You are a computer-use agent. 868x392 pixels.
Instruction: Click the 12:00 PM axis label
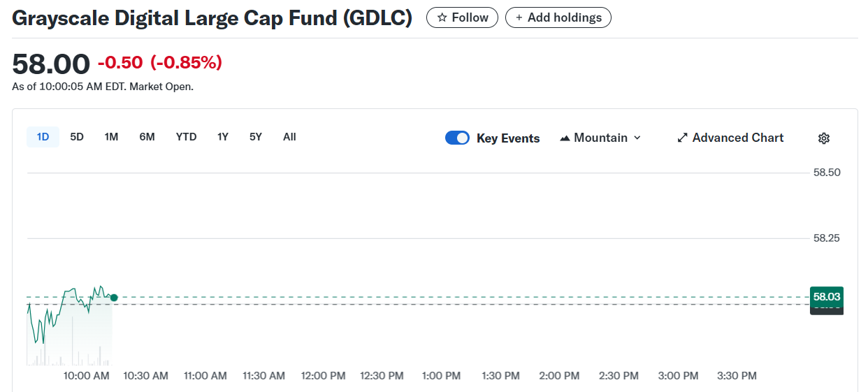point(324,376)
